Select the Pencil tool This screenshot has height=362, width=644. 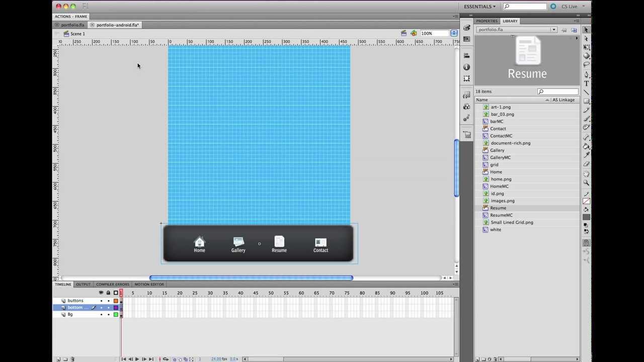586,110
